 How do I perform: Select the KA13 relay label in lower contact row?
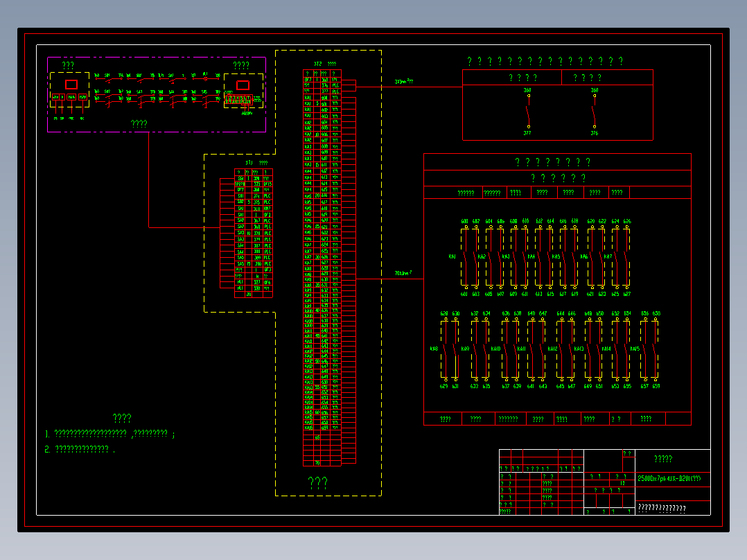coord(579,349)
